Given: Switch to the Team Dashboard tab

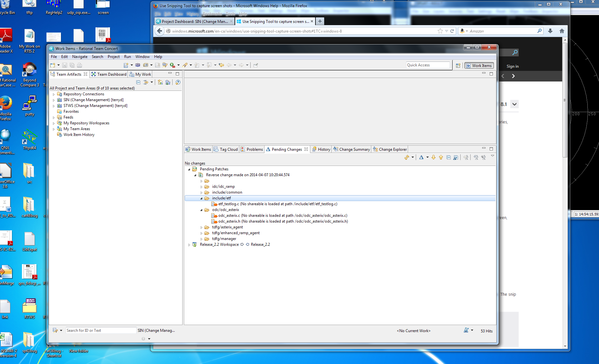Looking at the screenshot, I should [x=109, y=74].
